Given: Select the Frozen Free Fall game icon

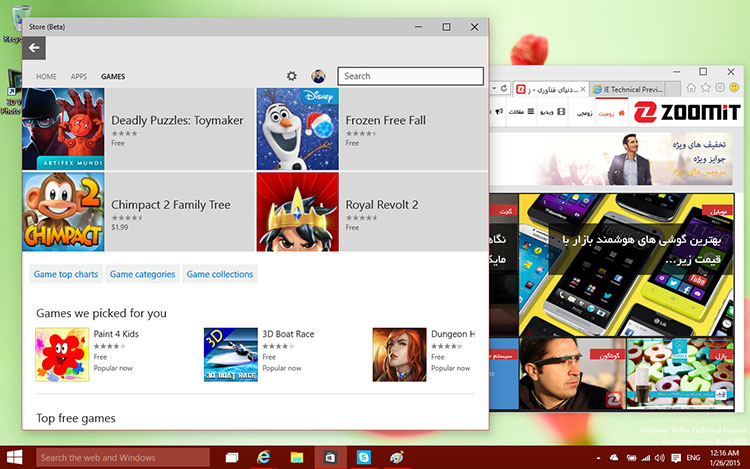Looking at the screenshot, I should point(297,129).
